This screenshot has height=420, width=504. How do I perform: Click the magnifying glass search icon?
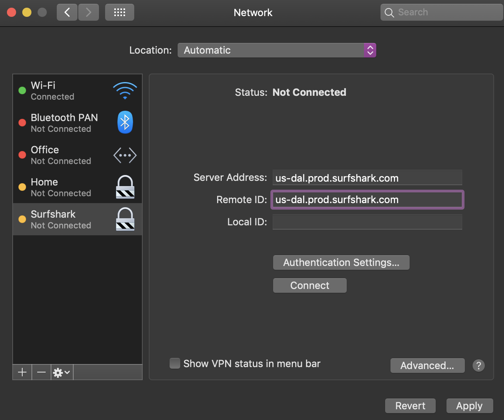pos(389,13)
